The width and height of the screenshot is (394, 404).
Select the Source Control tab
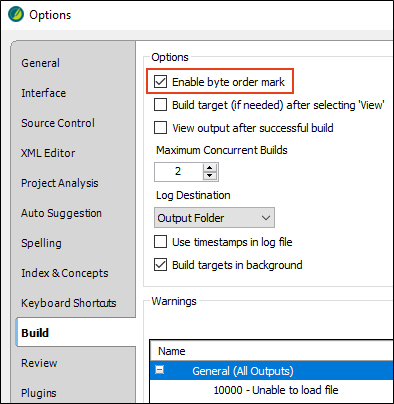tap(58, 123)
